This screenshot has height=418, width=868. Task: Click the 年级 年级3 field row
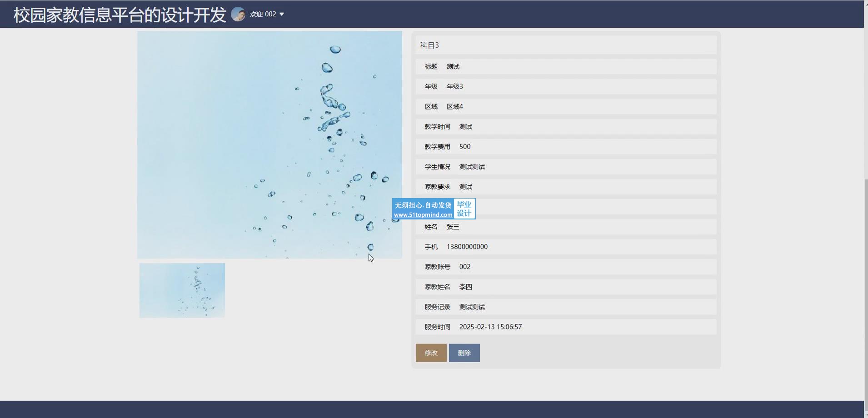pyautogui.click(x=565, y=86)
